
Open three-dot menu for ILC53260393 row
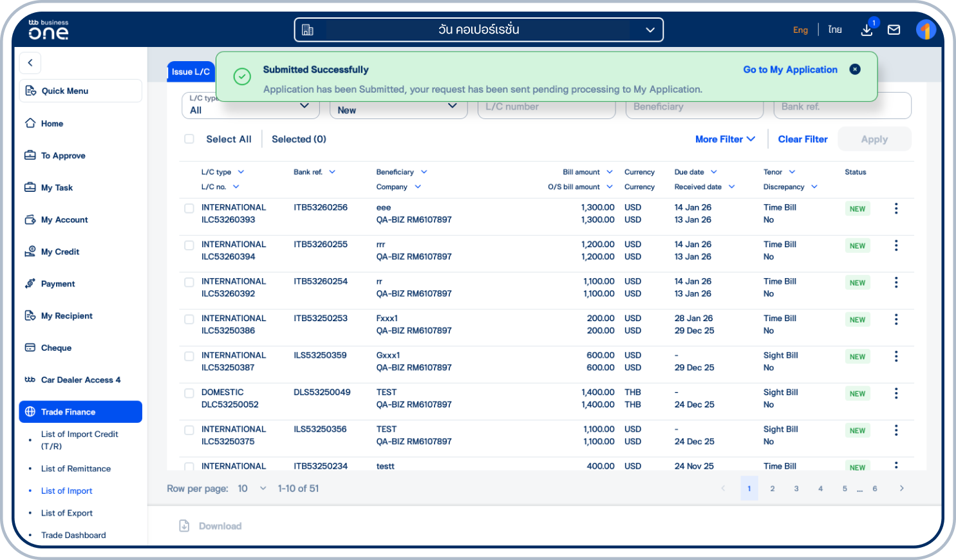895,209
